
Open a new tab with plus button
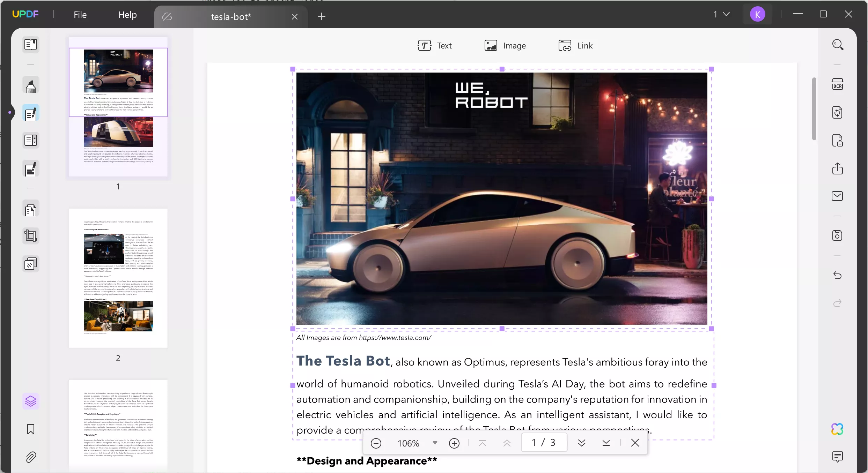pos(322,16)
